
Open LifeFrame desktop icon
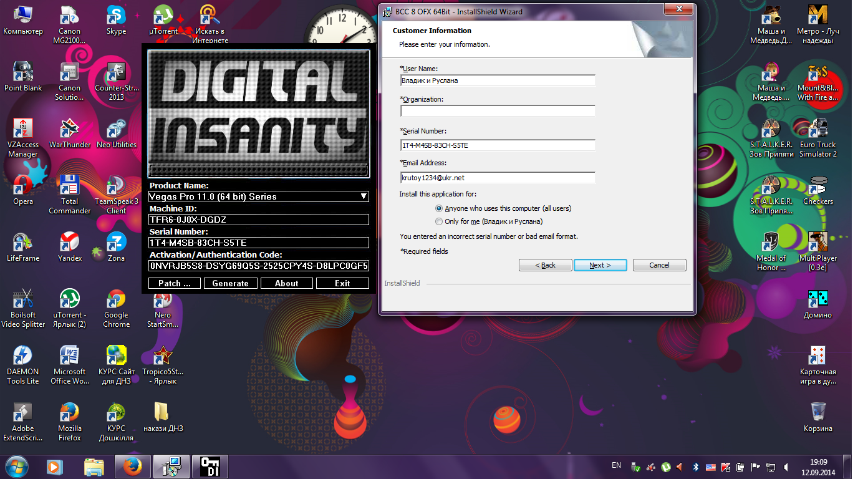coord(23,248)
